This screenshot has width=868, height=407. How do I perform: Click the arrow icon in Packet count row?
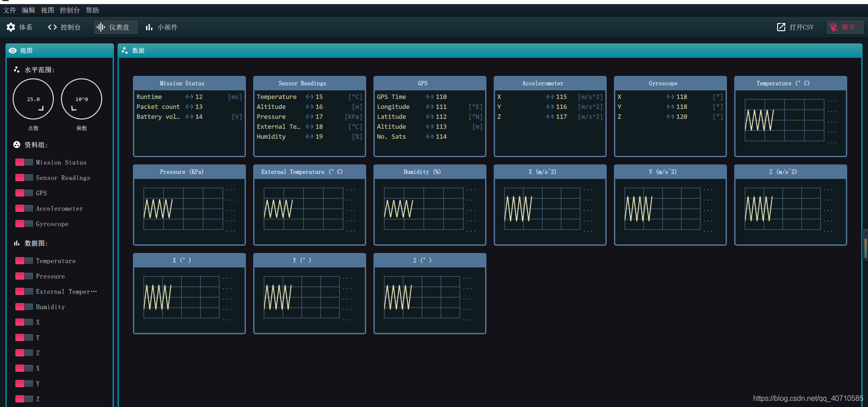click(x=189, y=107)
